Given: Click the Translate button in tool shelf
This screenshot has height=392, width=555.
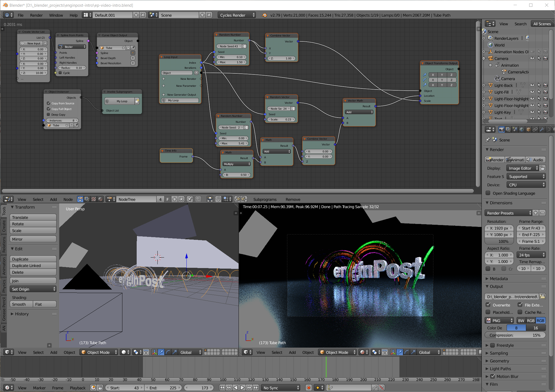Looking at the screenshot, I should coord(33,217).
